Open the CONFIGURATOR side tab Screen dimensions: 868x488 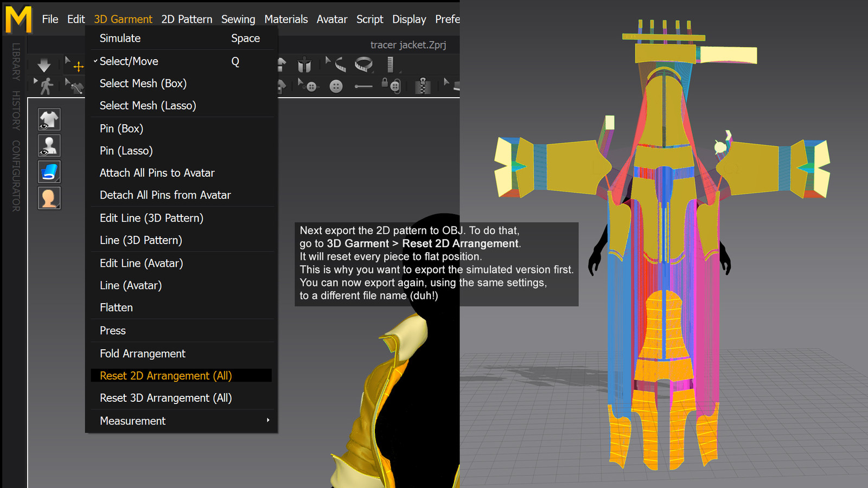coord(16,176)
